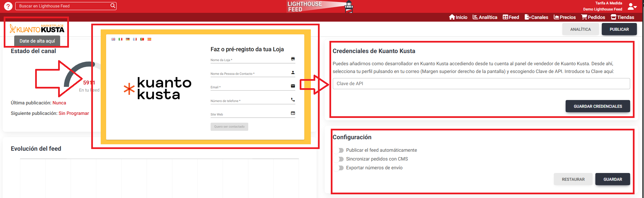Screen dimensions: 644x198
Task: Select the Spanish flag language icon
Action: click(149, 39)
